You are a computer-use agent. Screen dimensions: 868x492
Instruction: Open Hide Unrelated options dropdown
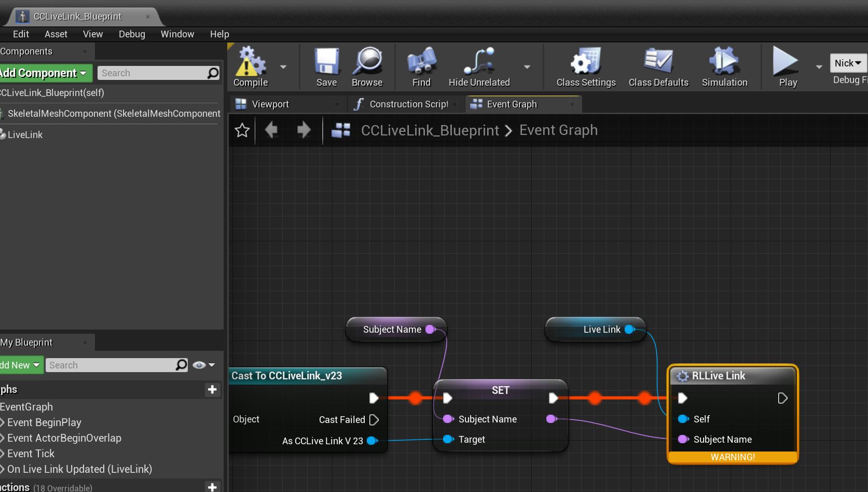[x=527, y=67]
